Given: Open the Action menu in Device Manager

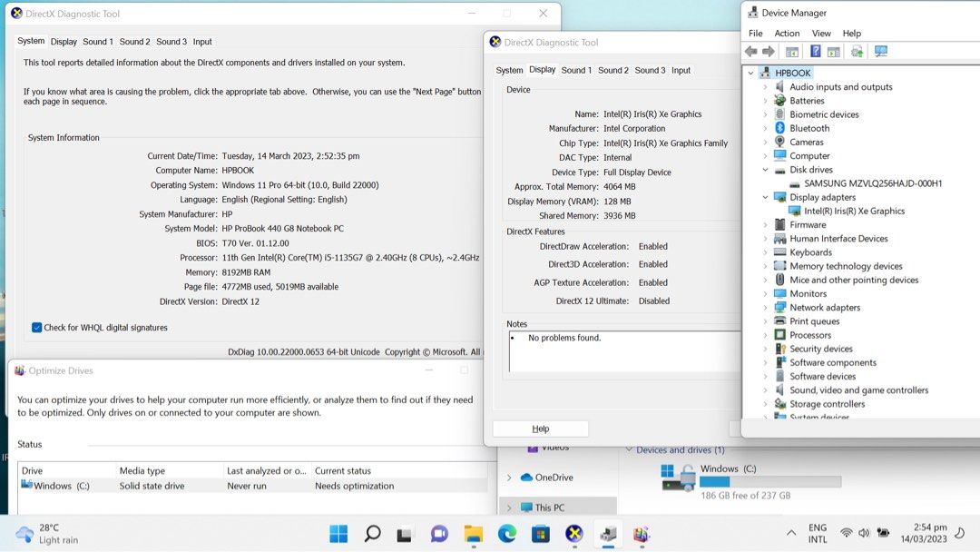Looking at the screenshot, I should point(787,34).
